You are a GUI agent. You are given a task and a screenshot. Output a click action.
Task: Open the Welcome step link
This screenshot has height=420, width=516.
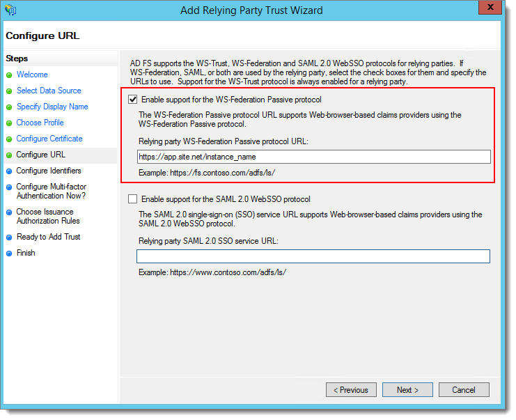pyautogui.click(x=32, y=75)
